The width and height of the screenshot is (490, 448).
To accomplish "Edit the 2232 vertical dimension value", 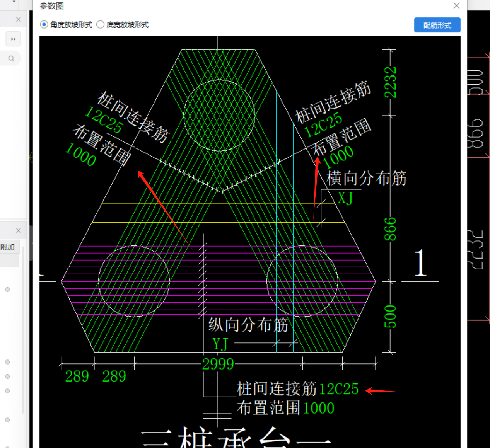I will tap(390, 82).
